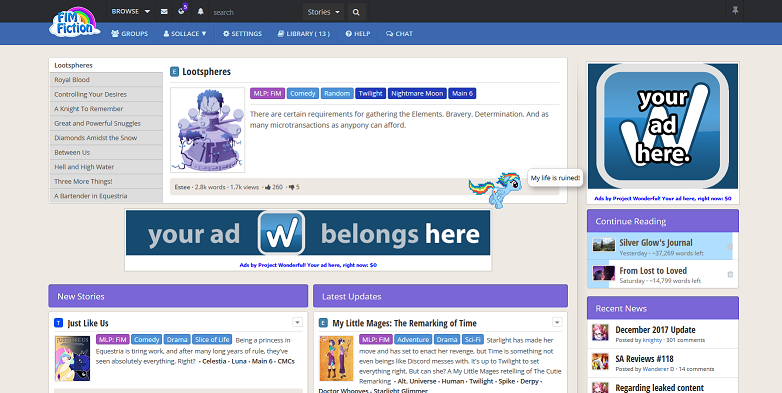Image resolution: width=782 pixels, height=393 pixels.
Task: Open the Lootspheres cover image
Action: click(x=207, y=130)
